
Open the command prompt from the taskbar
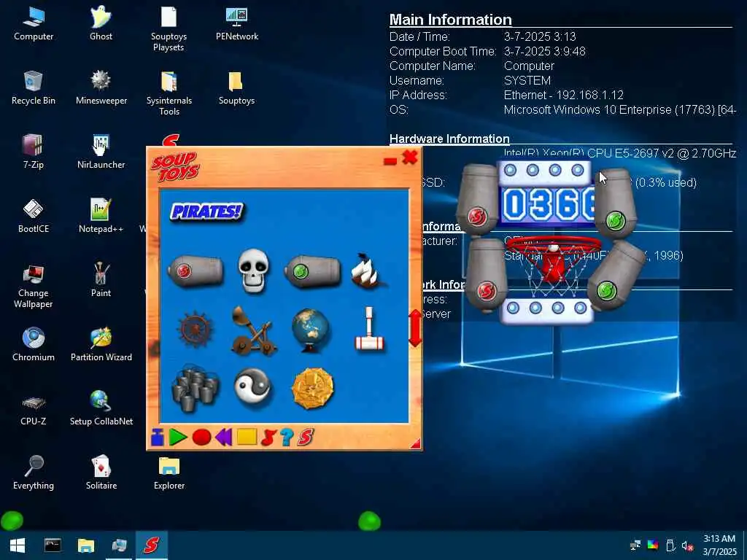point(53,545)
